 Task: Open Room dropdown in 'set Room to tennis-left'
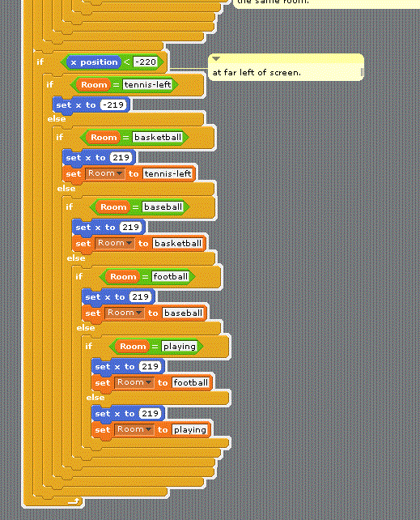click(x=104, y=173)
